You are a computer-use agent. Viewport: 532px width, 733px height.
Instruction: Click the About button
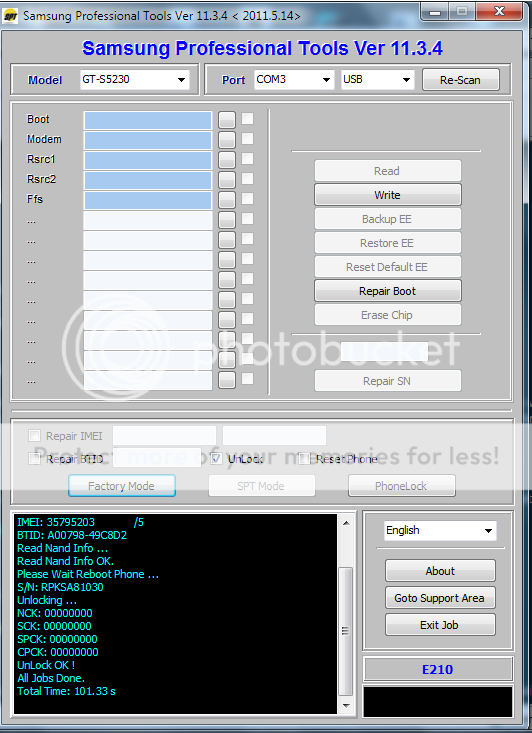click(x=440, y=571)
